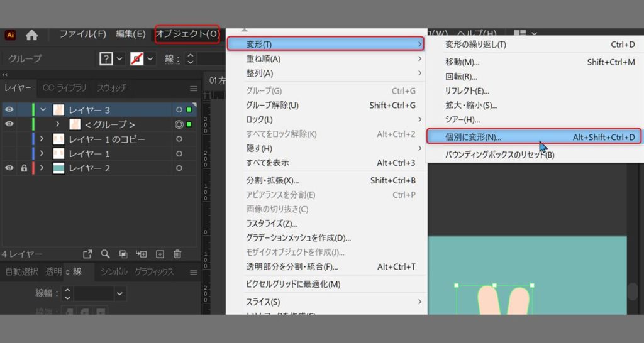Expand the レイヤー 1のコピー layer
The height and width of the screenshot is (343, 644).
click(42, 139)
